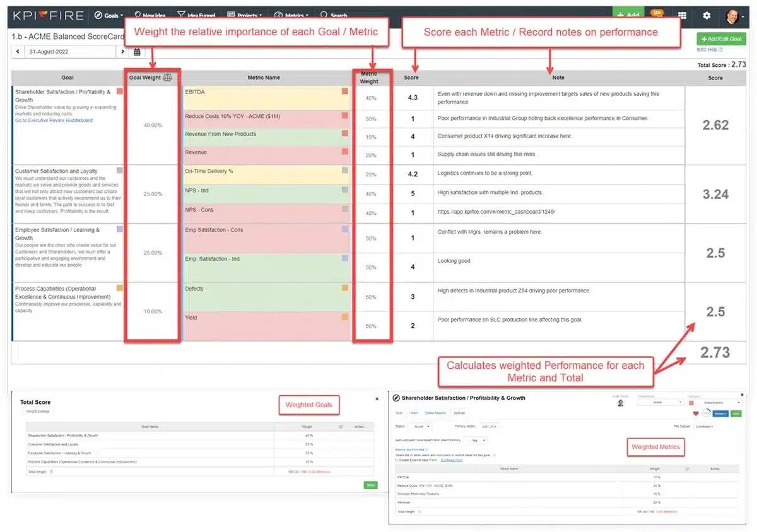This screenshot has width=757, height=532.
Task: Expand the Projects menu
Action: (x=244, y=15)
